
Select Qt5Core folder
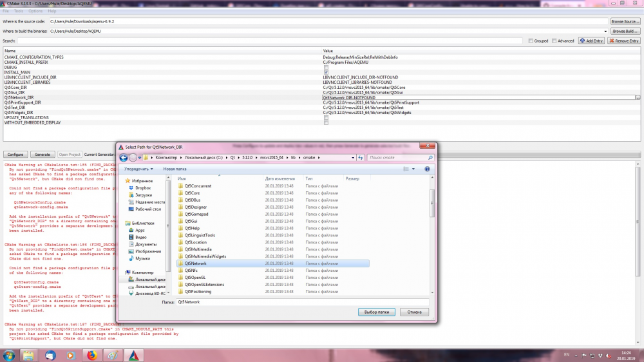coord(192,193)
